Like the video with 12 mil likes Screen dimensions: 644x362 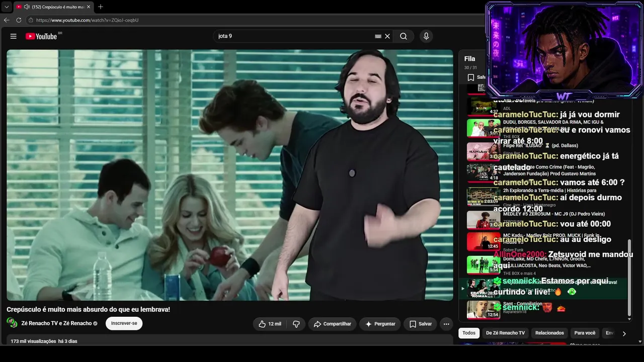270,324
